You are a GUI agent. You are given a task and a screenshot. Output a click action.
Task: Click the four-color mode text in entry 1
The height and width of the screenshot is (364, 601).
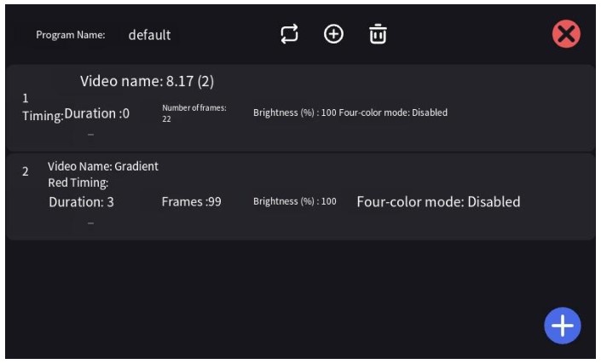(393, 113)
